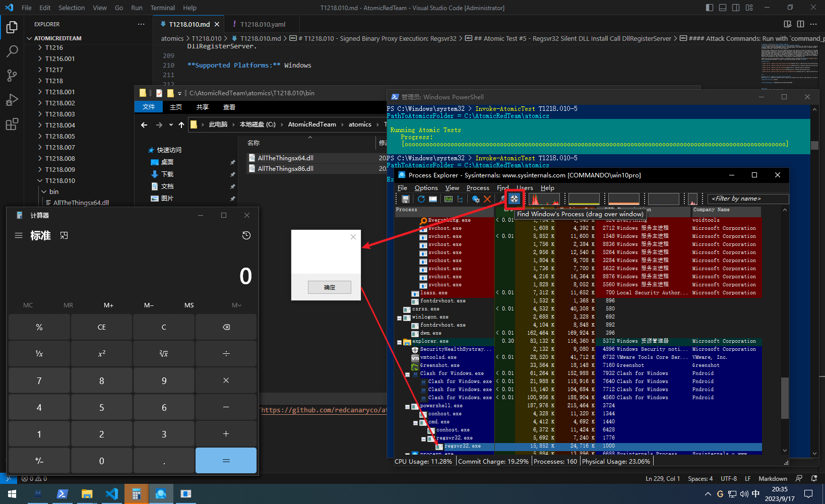Click the Split Editor Right icon
The image size is (825, 504).
pos(801,24)
